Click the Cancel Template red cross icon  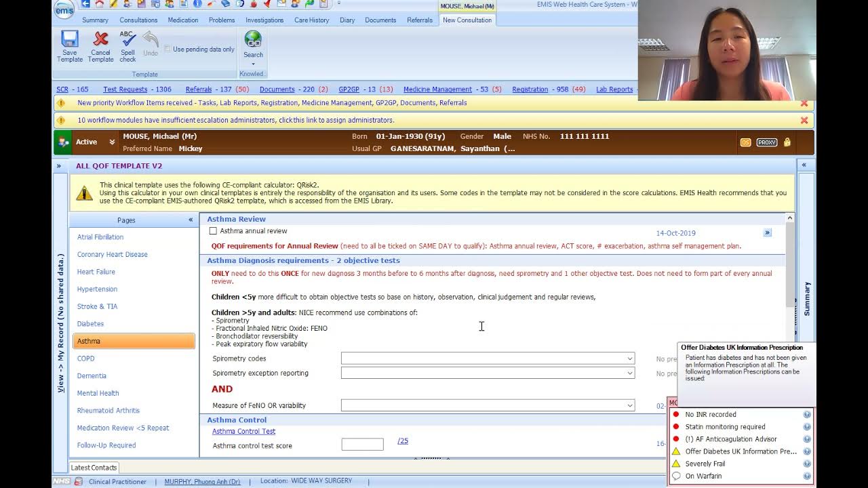(x=100, y=39)
